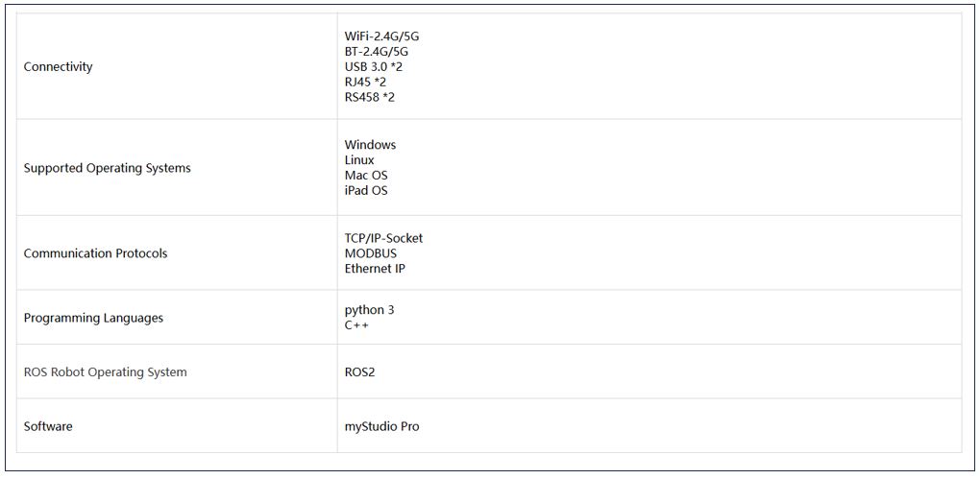Click the MODBUS protocol entry

[370, 253]
